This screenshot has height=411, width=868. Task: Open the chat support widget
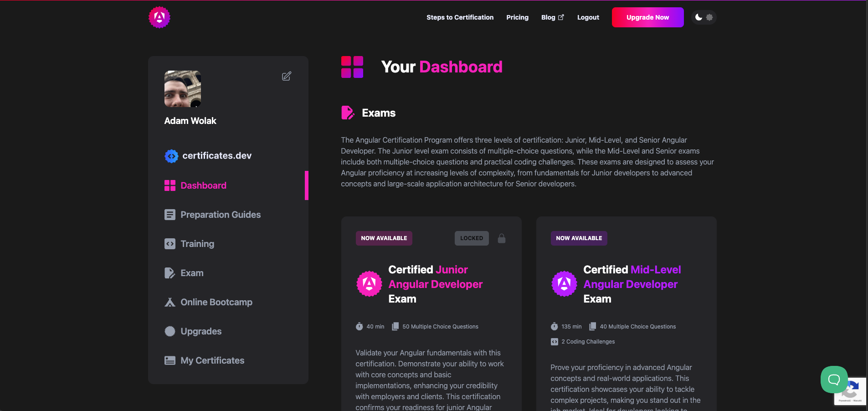click(x=834, y=380)
